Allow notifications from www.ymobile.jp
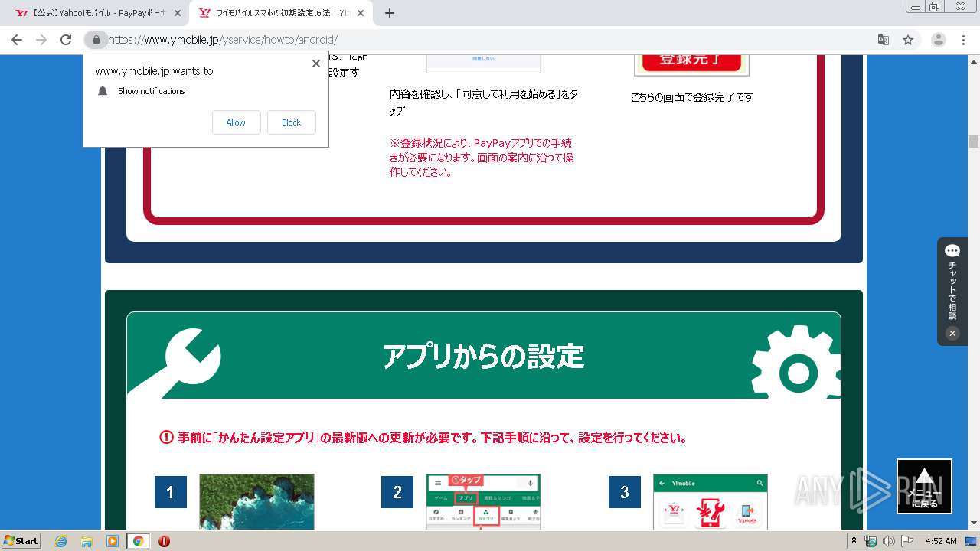Image resolution: width=980 pixels, height=551 pixels. click(236, 122)
